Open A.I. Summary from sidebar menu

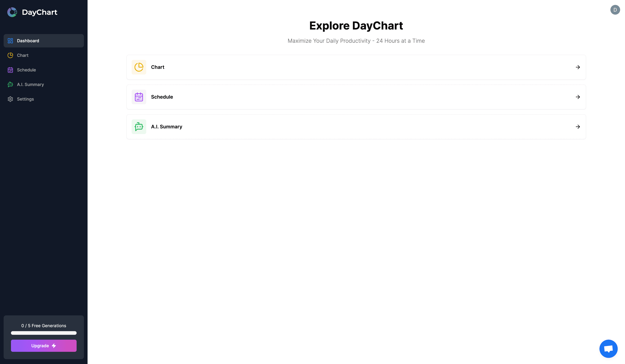click(30, 85)
